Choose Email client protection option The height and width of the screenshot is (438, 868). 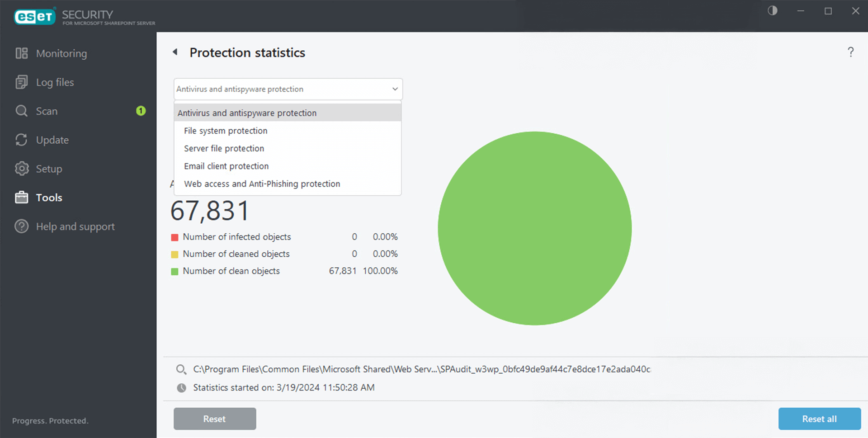[x=226, y=166]
